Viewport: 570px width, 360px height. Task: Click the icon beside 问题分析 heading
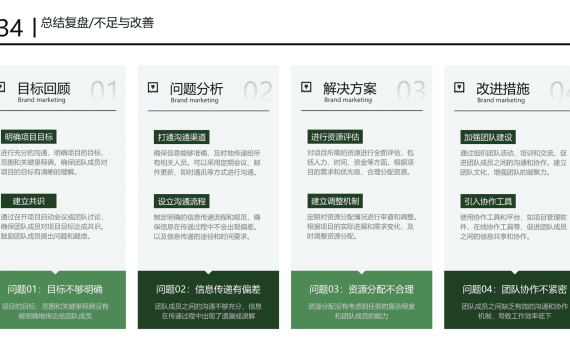153,87
